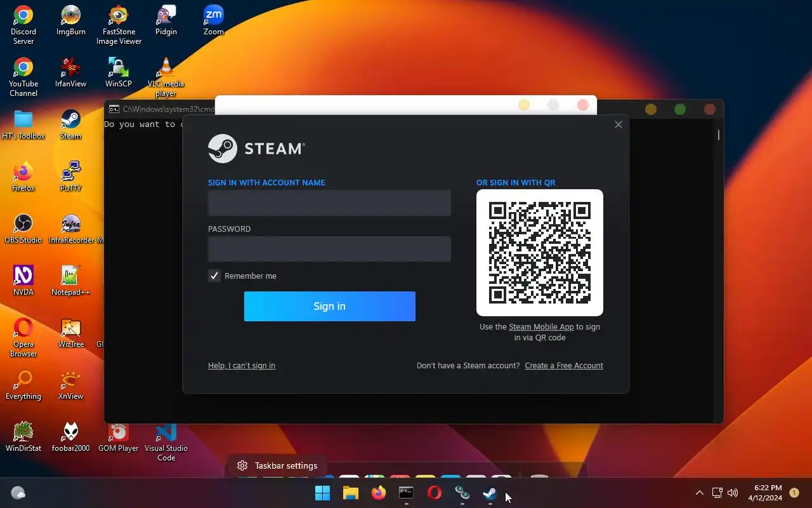This screenshot has width=812, height=508.
Task: Open the Pidgin desktop icon
Action: point(166,21)
